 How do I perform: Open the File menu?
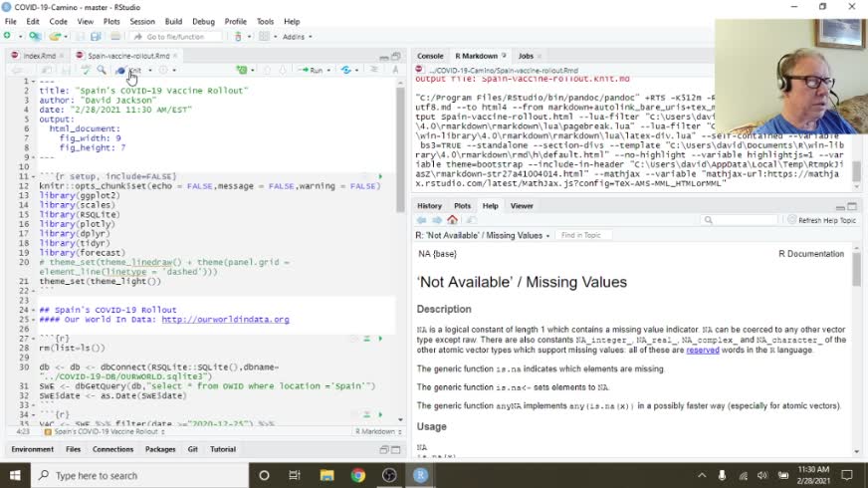[x=11, y=22]
